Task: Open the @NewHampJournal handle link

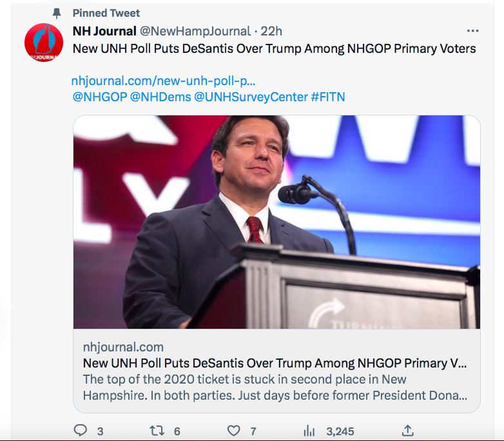Action: coord(195,31)
